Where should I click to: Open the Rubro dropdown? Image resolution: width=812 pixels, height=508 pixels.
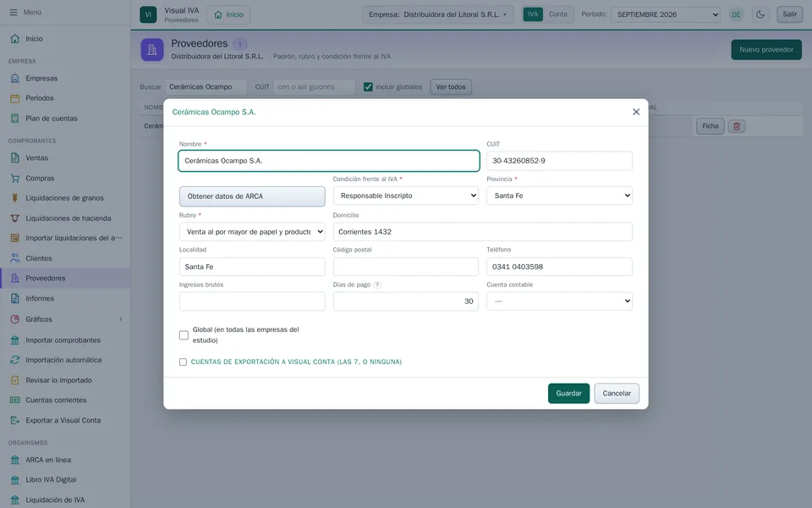[252, 232]
